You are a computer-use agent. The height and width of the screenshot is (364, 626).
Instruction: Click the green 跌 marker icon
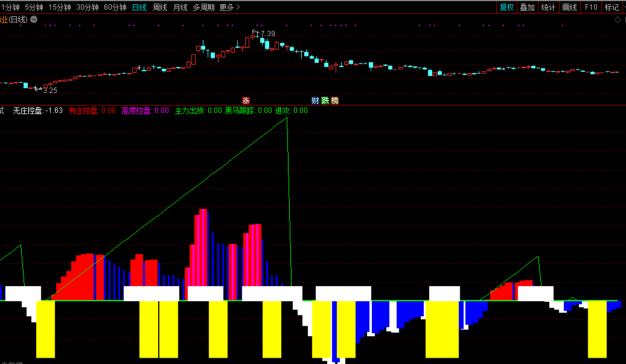(x=325, y=100)
